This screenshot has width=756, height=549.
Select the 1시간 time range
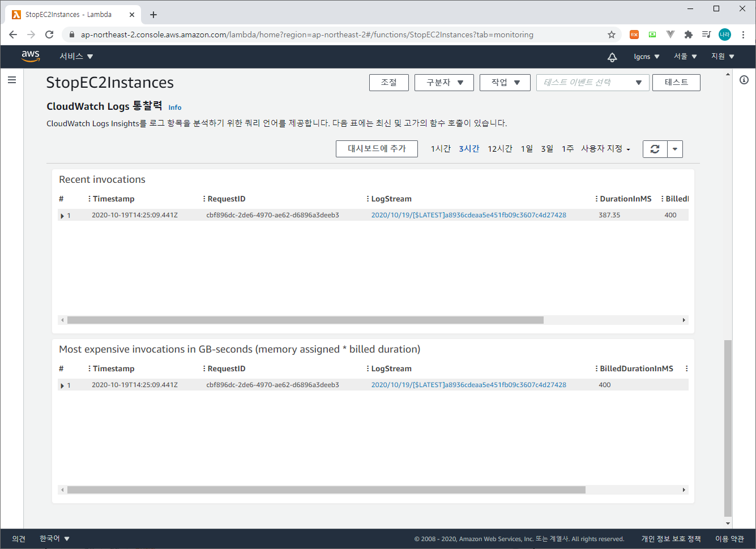441,148
